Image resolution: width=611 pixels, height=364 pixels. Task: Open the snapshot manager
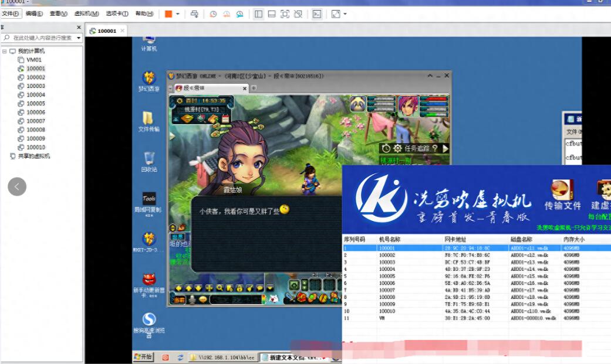(239, 14)
